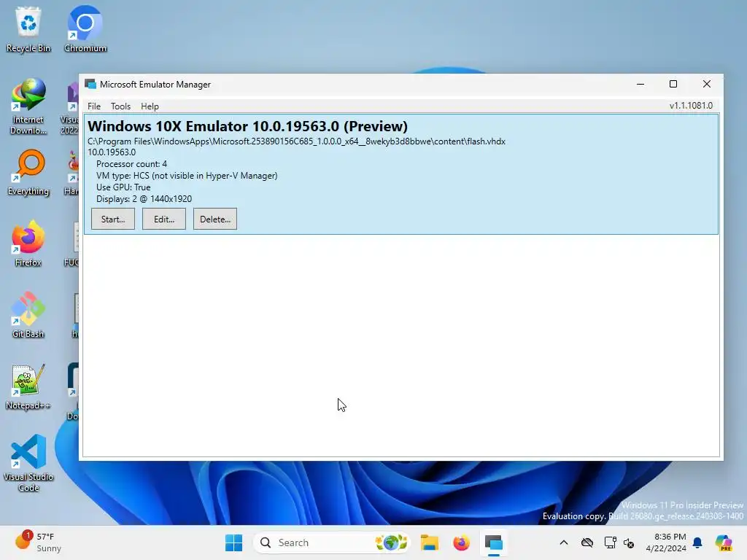Open the Help menu
747x560 pixels.
click(x=150, y=106)
